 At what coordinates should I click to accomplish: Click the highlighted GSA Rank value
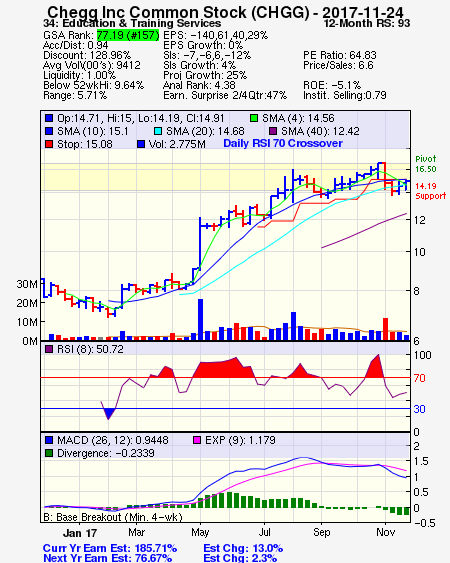pyautogui.click(x=128, y=35)
